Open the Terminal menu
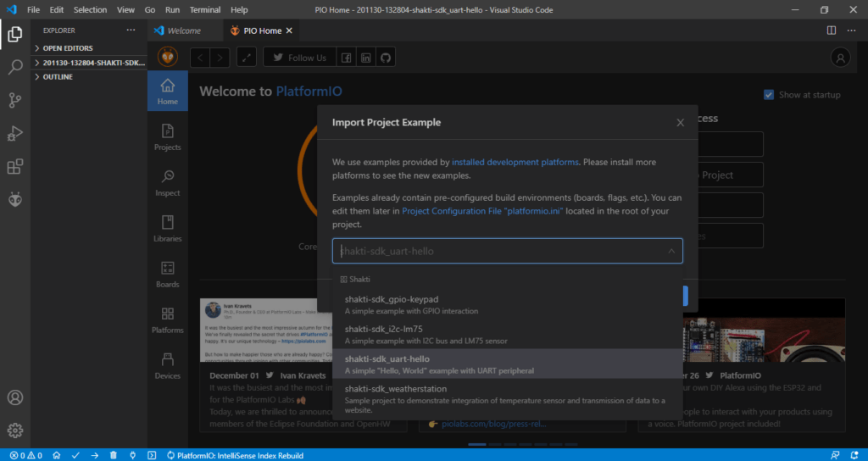Viewport: 868px width, 461px height. (x=205, y=10)
